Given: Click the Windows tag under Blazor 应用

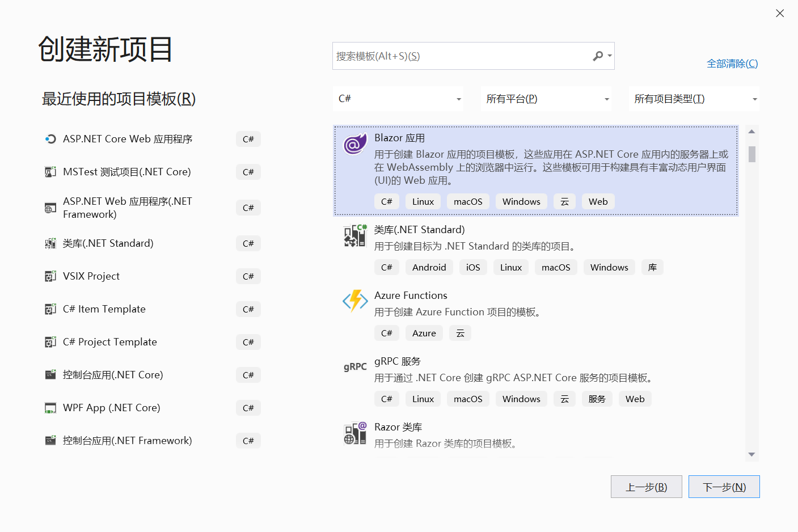Looking at the screenshot, I should [521, 201].
